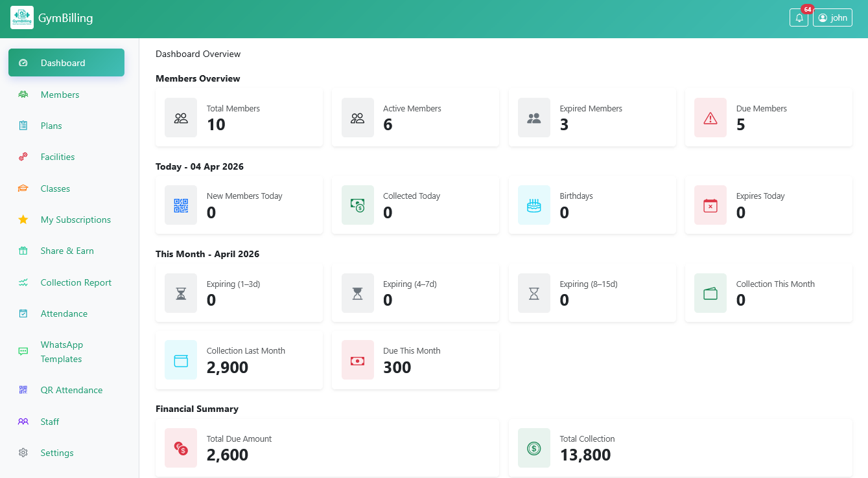Click the Expires Today card
This screenshot has width=868, height=478.
768,205
